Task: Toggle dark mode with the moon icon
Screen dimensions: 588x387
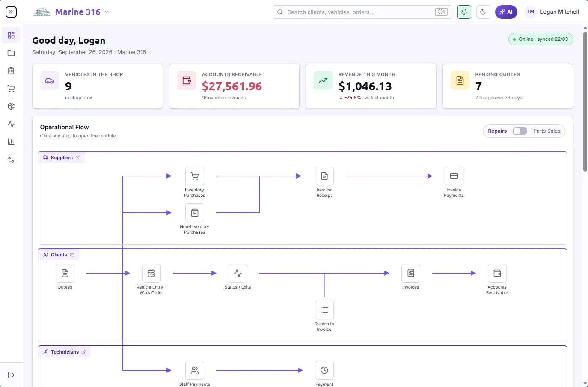Action: tap(483, 12)
